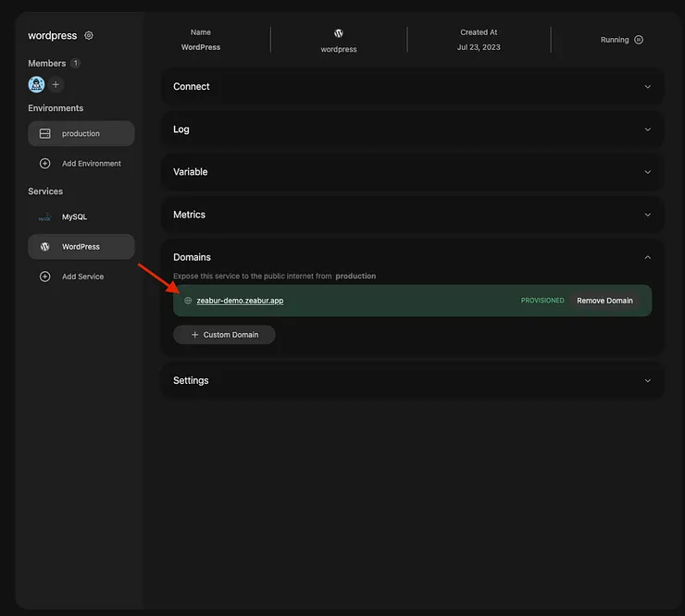This screenshot has height=616, width=685.
Task: Expand the Variable section
Action: (647, 172)
